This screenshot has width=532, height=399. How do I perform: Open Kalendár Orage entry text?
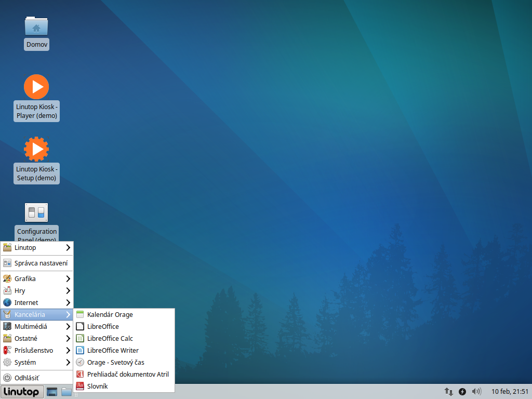click(110, 314)
